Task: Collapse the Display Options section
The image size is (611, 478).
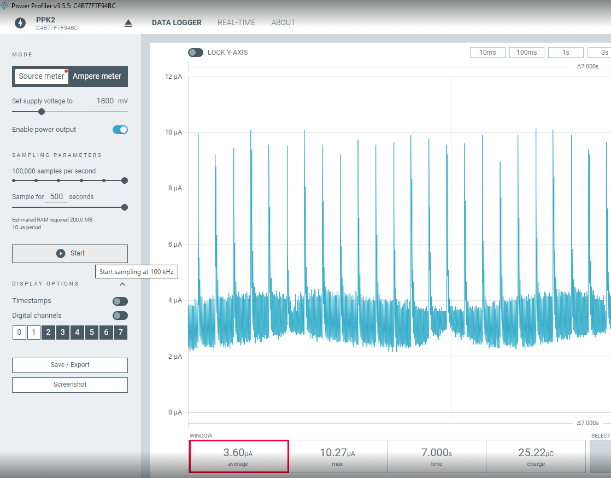Action: pyautogui.click(x=123, y=283)
